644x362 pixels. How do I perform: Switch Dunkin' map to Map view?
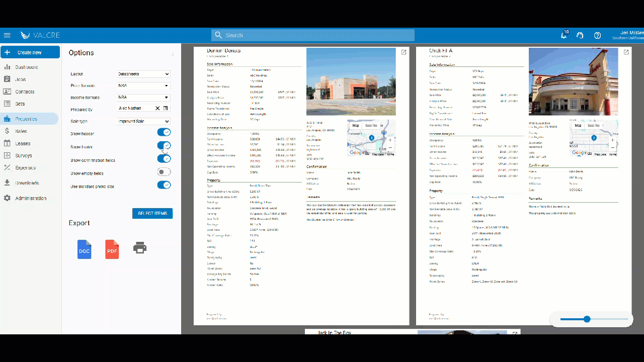356,125
